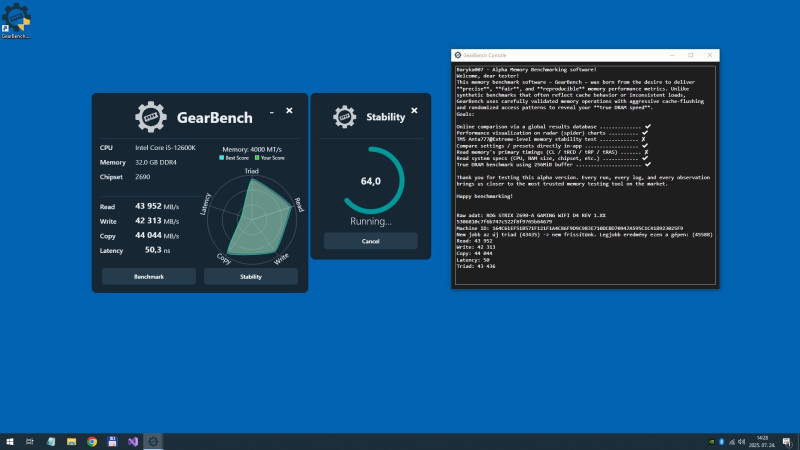Open the Bluetooth tray icon

721,442
